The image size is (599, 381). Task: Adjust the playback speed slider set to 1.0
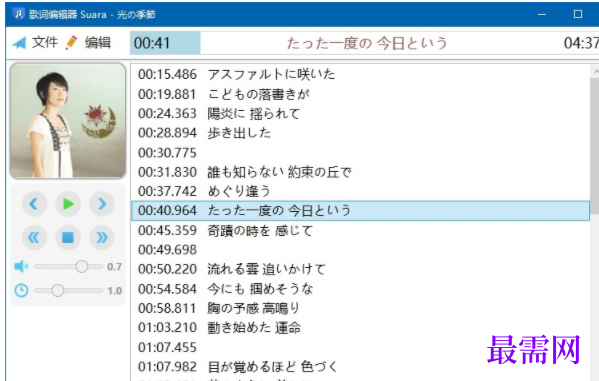click(x=69, y=290)
